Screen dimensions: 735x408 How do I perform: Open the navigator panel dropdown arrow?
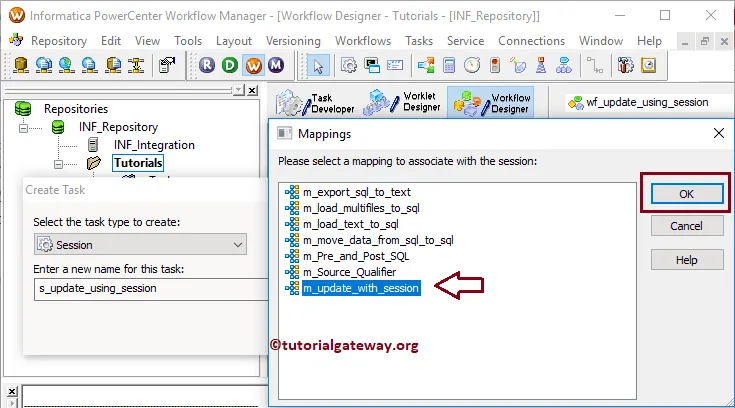coord(239,90)
